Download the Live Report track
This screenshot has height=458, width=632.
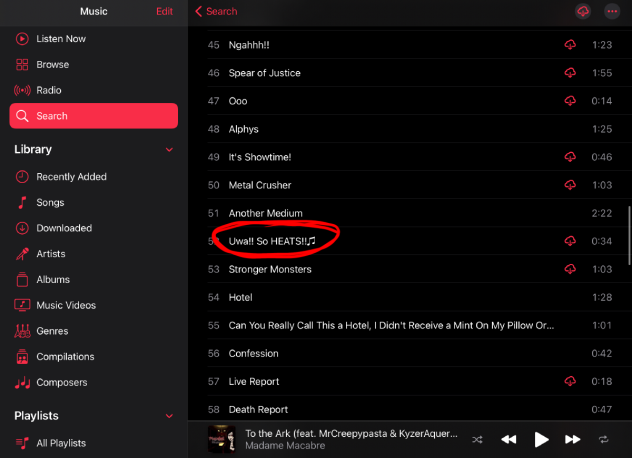pyautogui.click(x=570, y=381)
